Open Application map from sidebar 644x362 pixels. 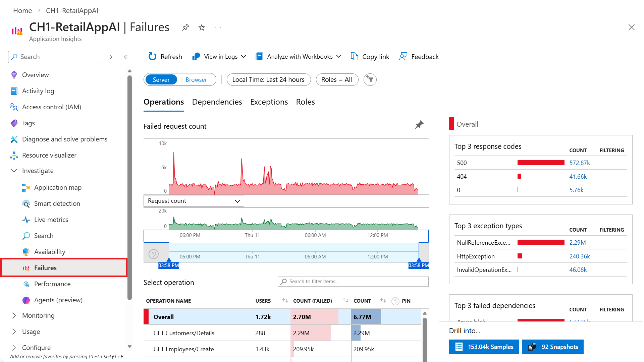pos(58,187)
